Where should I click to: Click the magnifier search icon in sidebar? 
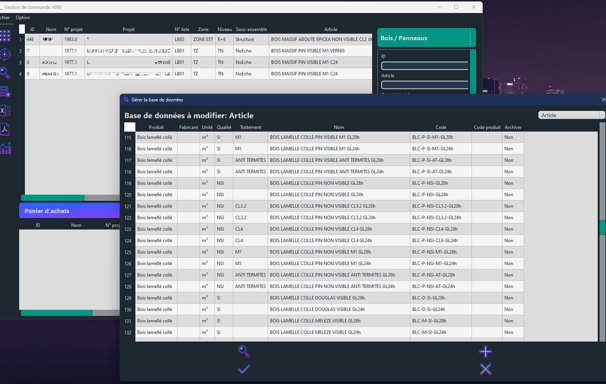tap(5, 73)
